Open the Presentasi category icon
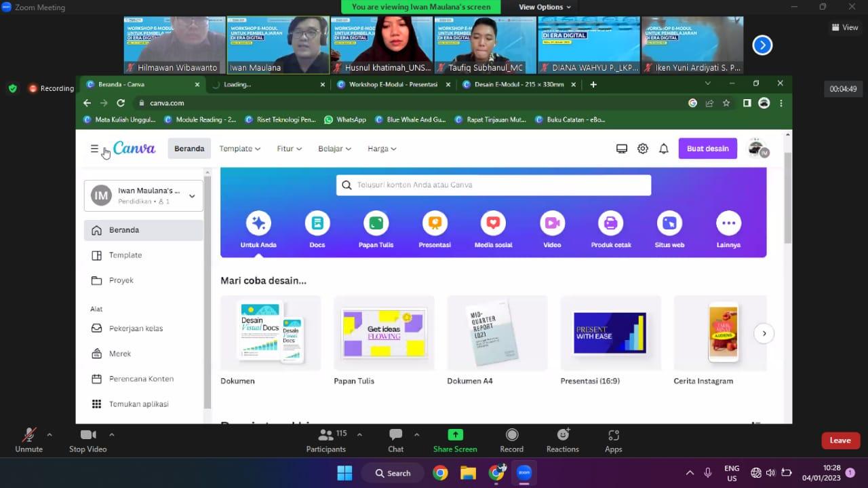 [x=435, y=223]
